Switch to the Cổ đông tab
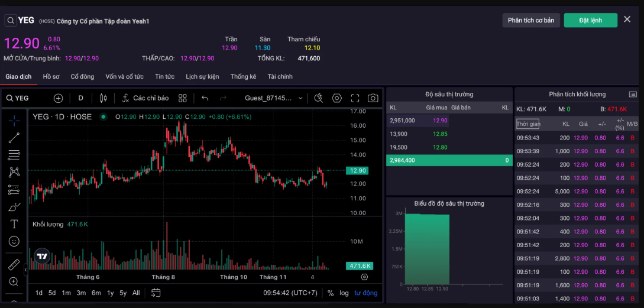The width and height of the screenshot is (644, 308). click(82, 77)
